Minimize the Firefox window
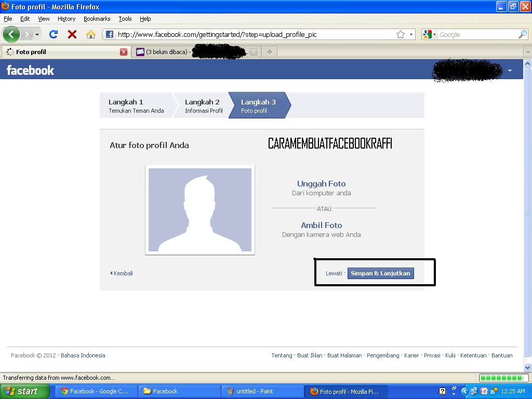Screen dimensions: 532x399 [x=501, y=6]
